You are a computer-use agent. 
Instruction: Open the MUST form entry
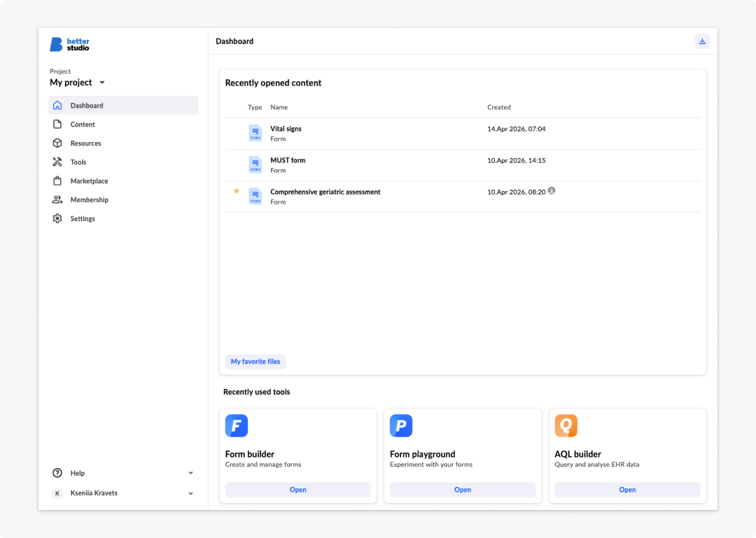tap(463, 165)
